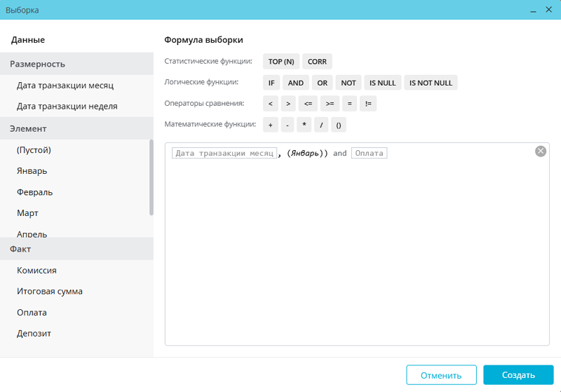561x392 pixels.
Task: Select the 'Итоговая сумма' fact
Action: coord(50,292)
